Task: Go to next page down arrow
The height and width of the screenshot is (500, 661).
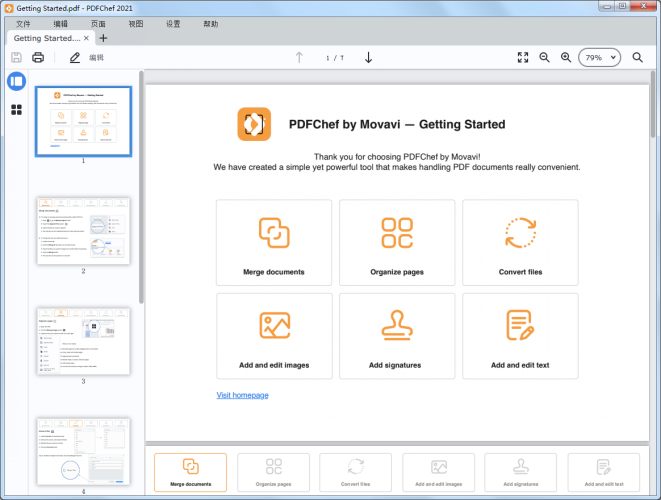Action: pos(368,57)
